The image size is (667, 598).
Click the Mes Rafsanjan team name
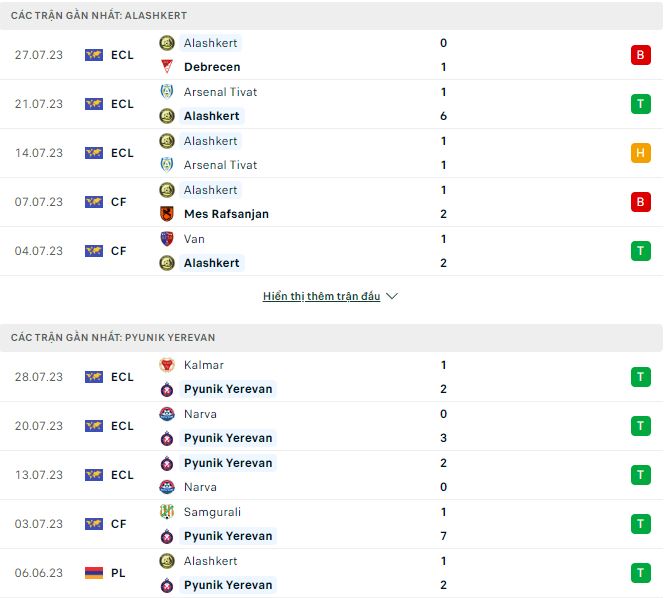point(226,214)
